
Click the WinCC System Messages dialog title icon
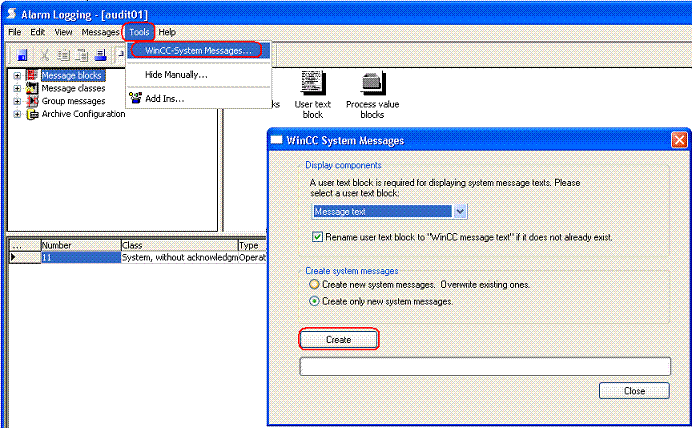click(276, 140)
